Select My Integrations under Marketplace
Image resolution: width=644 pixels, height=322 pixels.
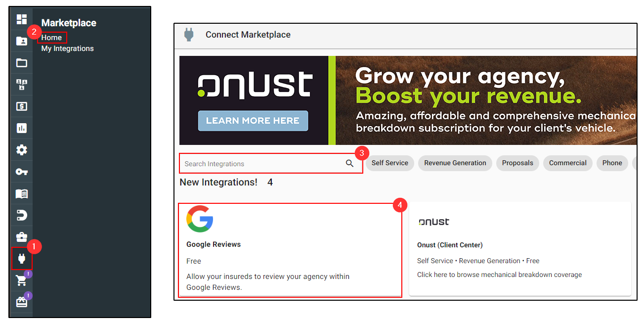[68, 48]
